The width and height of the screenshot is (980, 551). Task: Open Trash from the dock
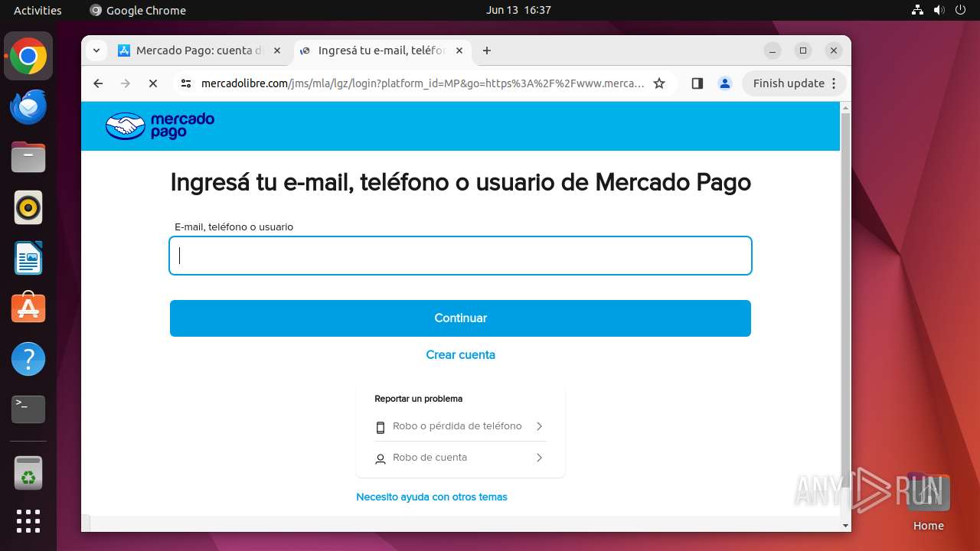click(x=28, y=473)
